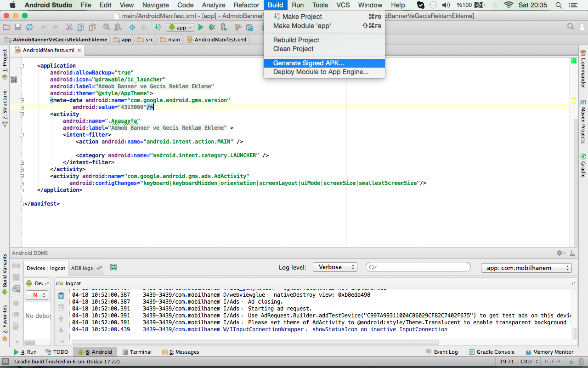
Task: Click the DDMS green swap arrows icon
Action: pyautogui.click(x=113, y=267)
